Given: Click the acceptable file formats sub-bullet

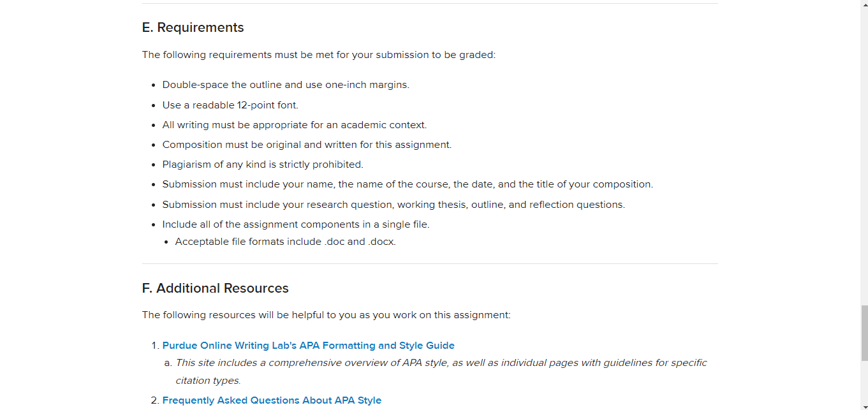Looking at the screenshot, I should [x=286, y=242].
